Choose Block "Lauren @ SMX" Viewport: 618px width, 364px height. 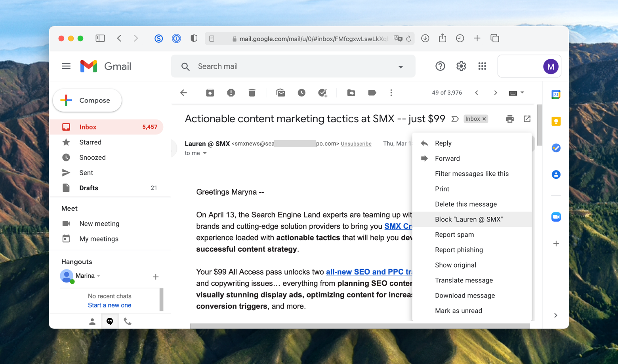[472, 219]
